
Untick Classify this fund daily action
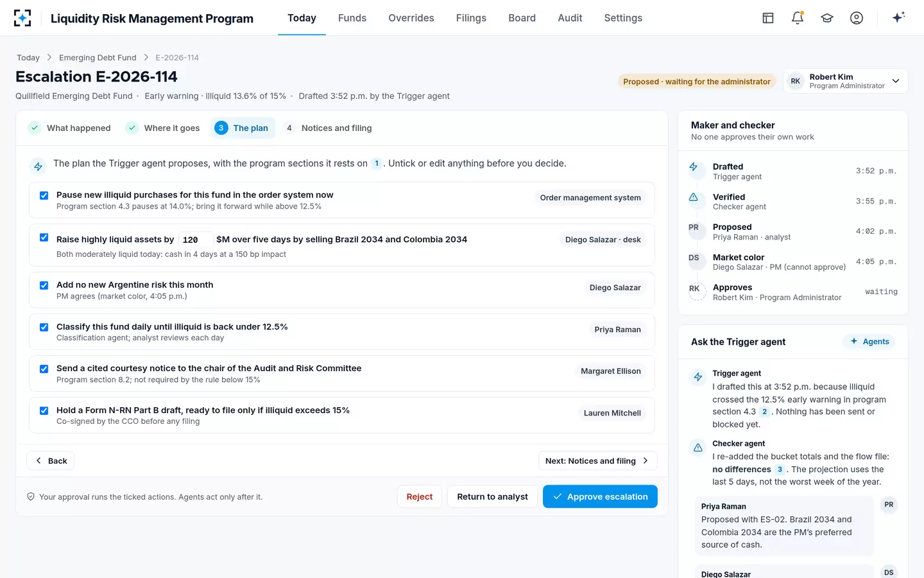click(44, 327)
